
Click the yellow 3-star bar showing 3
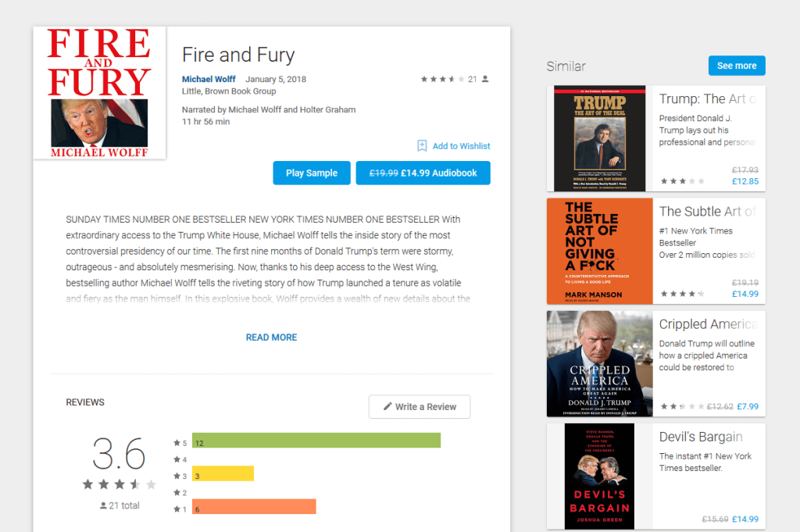coord(223,473)
